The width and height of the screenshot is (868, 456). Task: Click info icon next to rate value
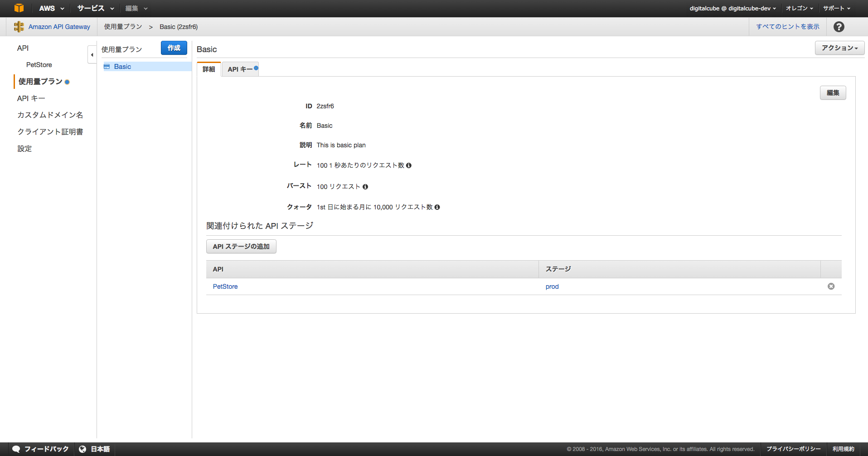pyautogui.click(x=409, y=165)
